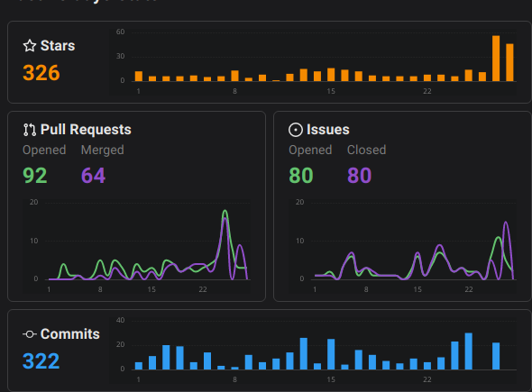Click the last blue bar in Commits chart
This screenshot has height=392, width=532.
[x=496, y=356]
